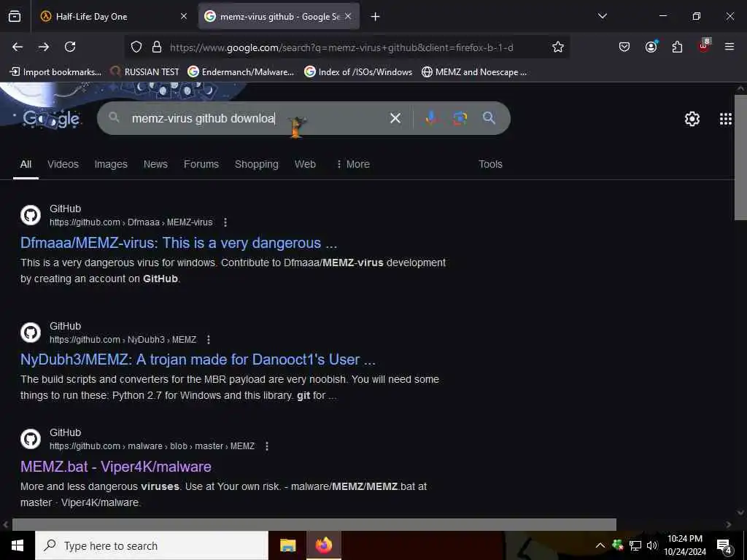Screen dimensions: 747x560
Task: Bookmark this page with the star icon
Action: click(x=558, y=47)
